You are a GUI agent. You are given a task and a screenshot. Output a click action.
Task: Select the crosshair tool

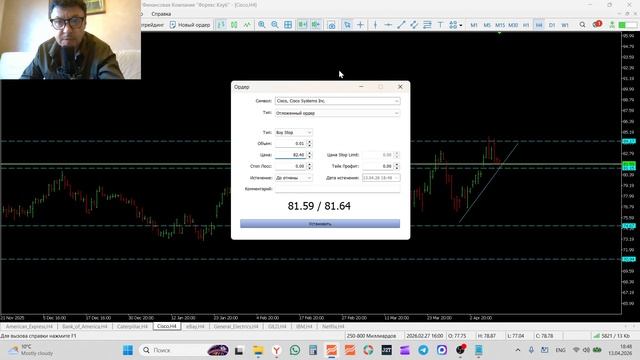click(x=360, y=25)
